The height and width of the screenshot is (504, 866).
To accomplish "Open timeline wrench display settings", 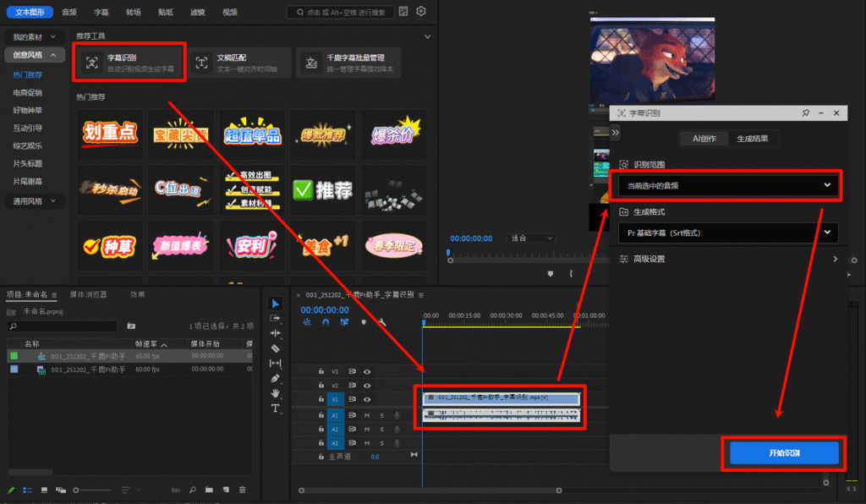I will click(x=382, y=322).
